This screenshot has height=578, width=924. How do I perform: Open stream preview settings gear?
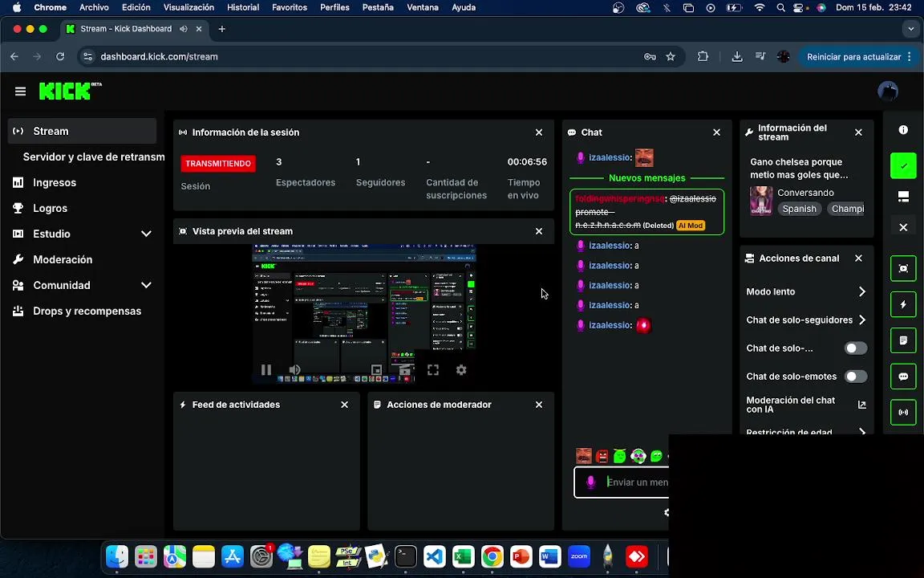tap(461, 370)
